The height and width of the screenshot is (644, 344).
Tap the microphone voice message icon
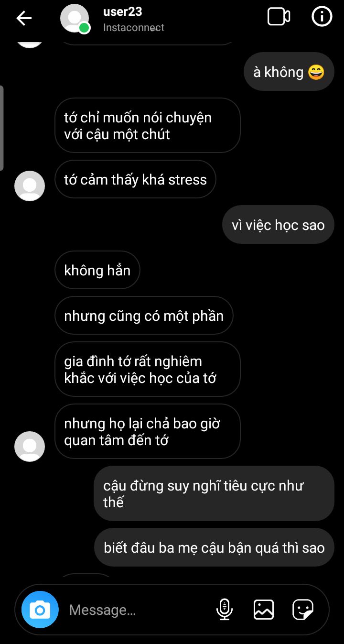[x=224, y=610]
